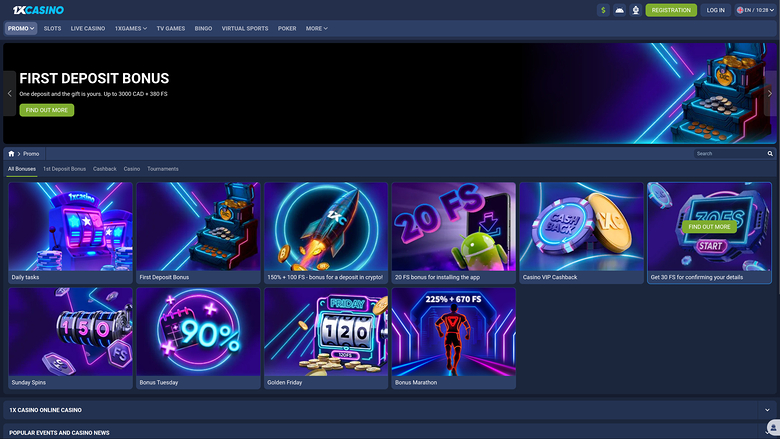
Task: Open the TV Games menu item
Action: tap(171, 28)
